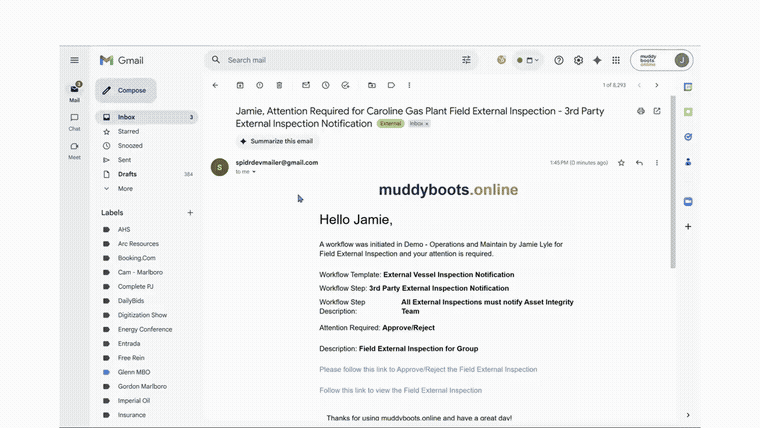Viewport: 760px width, 428px height.
Task: Click the Report spam icon
Action: pos(260,85)
